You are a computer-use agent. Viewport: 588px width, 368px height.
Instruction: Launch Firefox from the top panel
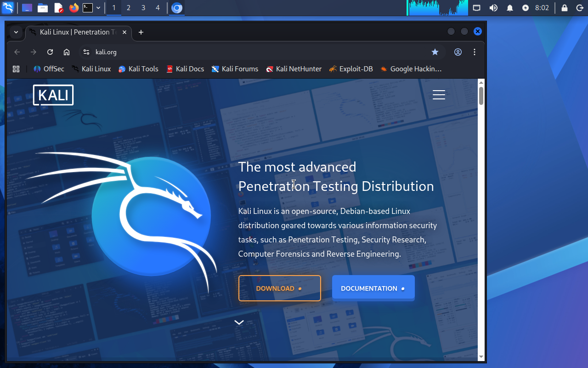tap(73, 8)
